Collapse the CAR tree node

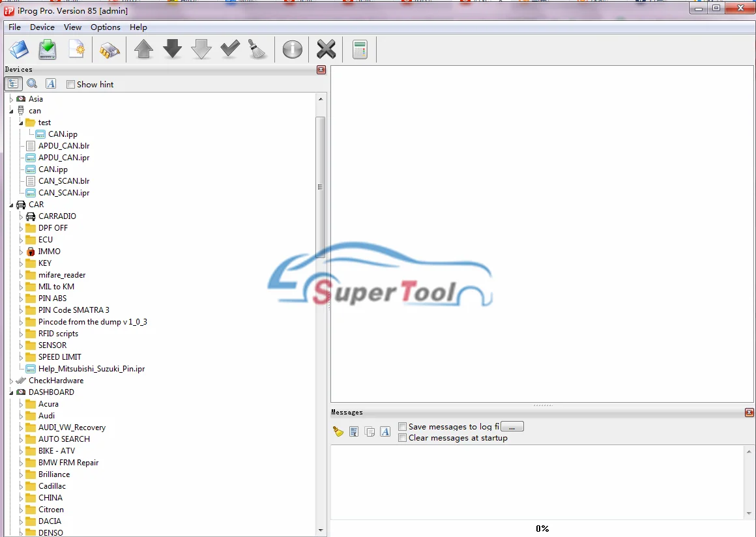11,205
